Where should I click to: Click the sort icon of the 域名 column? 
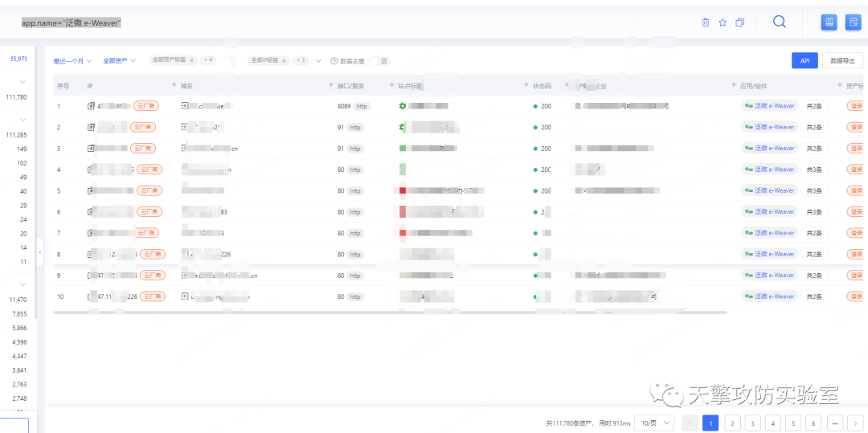pos(332,86)
